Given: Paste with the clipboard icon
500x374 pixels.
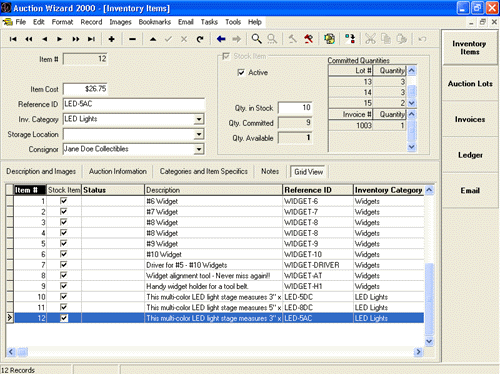Looking at the screenshot, I should [402, 39].
